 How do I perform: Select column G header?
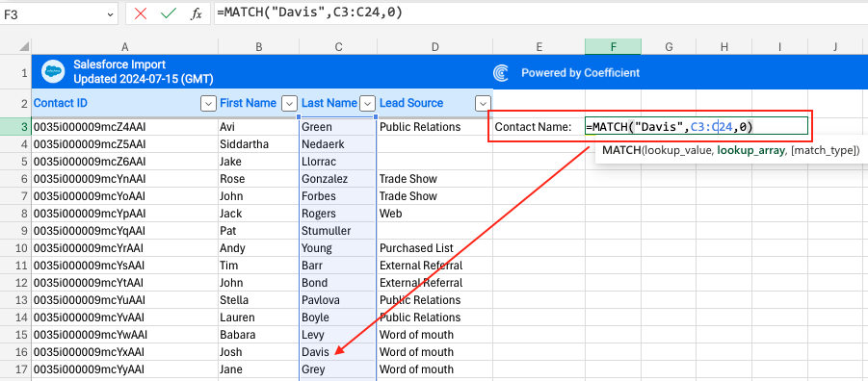pyautogui.click(x=669, y=47)
